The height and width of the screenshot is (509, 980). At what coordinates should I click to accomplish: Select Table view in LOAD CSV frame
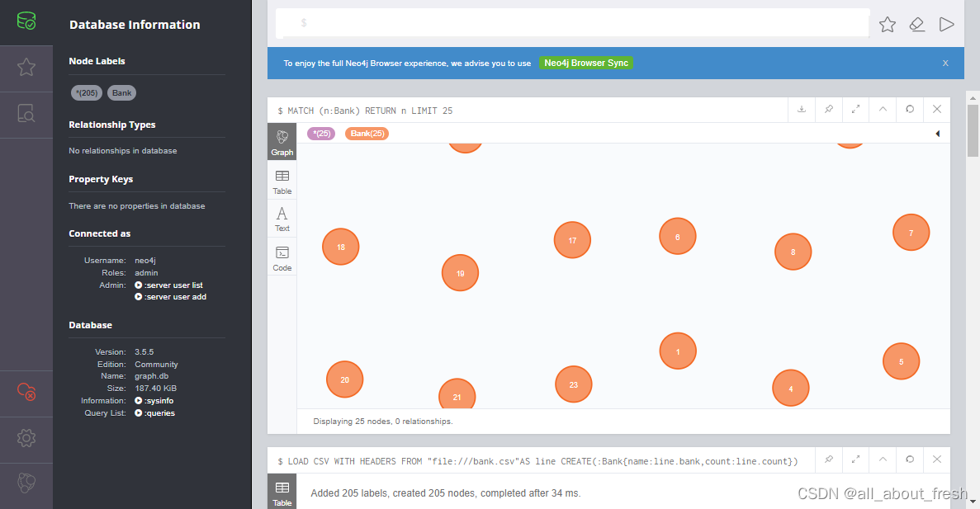click(x=282, y=493)
